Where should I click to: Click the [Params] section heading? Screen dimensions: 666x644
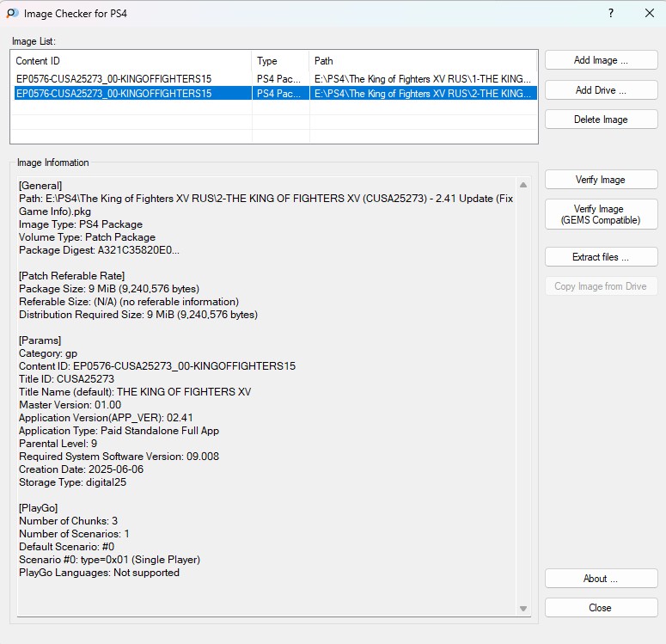[40, 340]
